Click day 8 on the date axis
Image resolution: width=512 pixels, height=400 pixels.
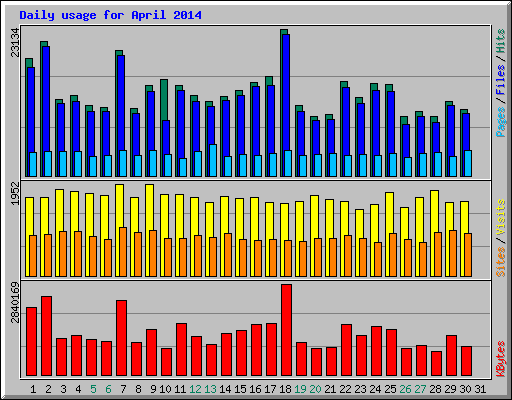pos(138,389)
